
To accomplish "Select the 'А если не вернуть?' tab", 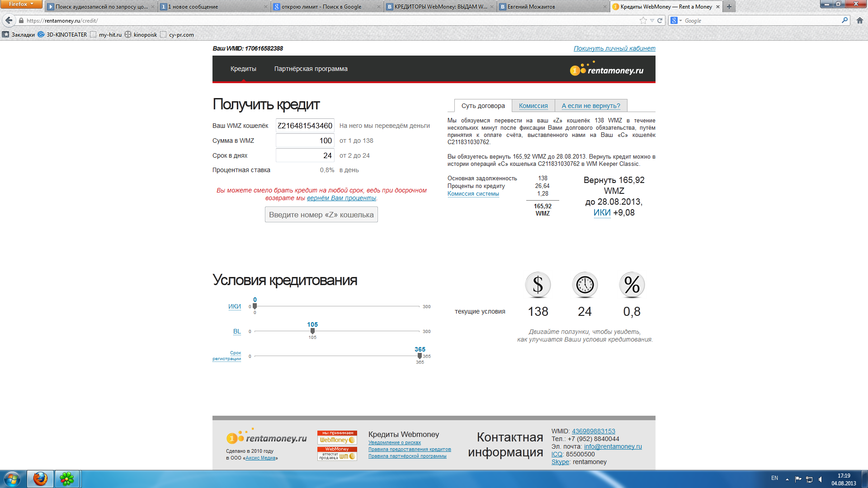I will 591,106.
